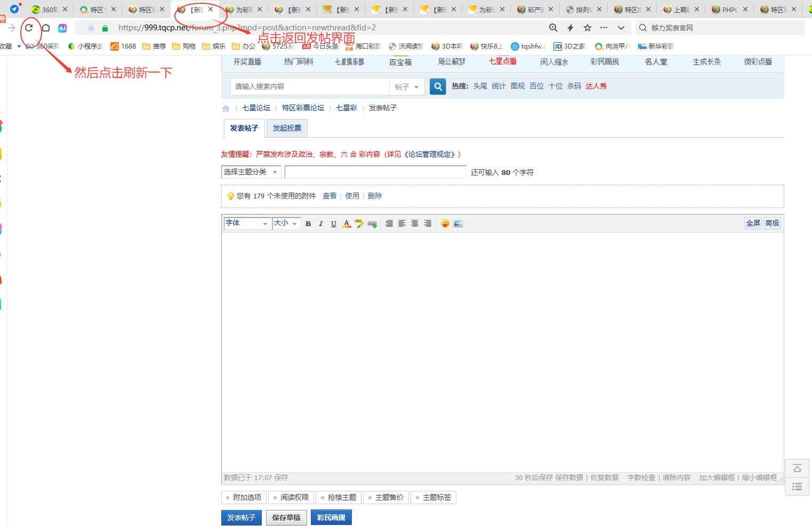The image size is (812, 526).
Task: Insert a smiley emoticon
Action: (445, 224)
